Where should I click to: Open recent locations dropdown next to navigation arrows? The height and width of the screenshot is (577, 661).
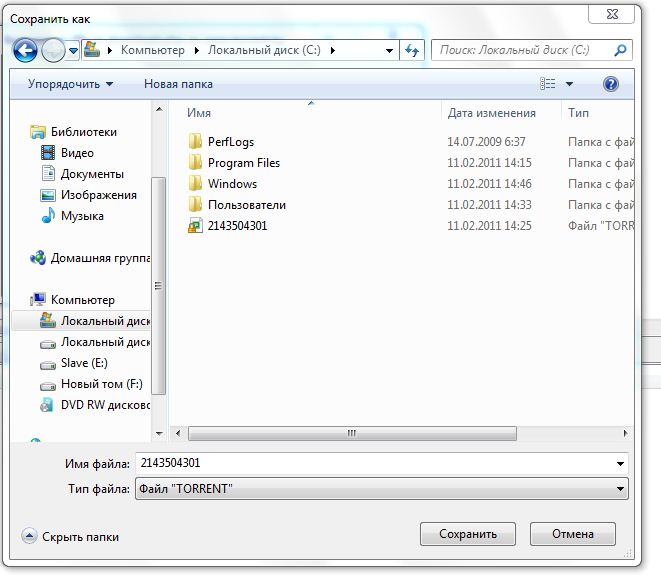click(x=73, y=51)
